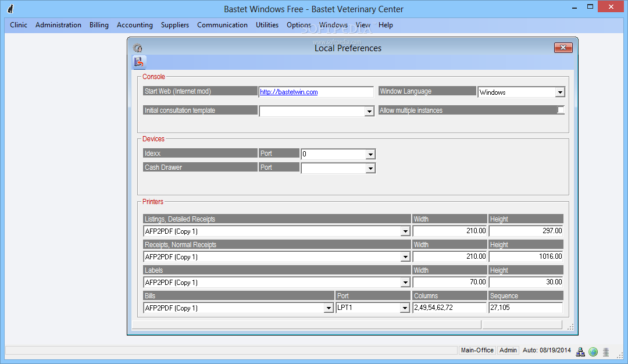Click Receipts Height field 1016.00
The height and width of the screenshot is (364, 628).
click(x=526, y=256)
